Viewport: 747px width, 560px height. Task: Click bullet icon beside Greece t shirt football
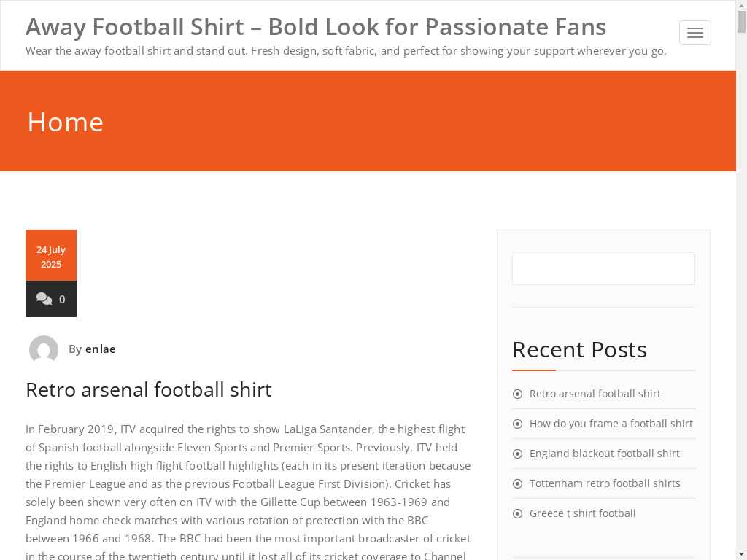(518, 514)
